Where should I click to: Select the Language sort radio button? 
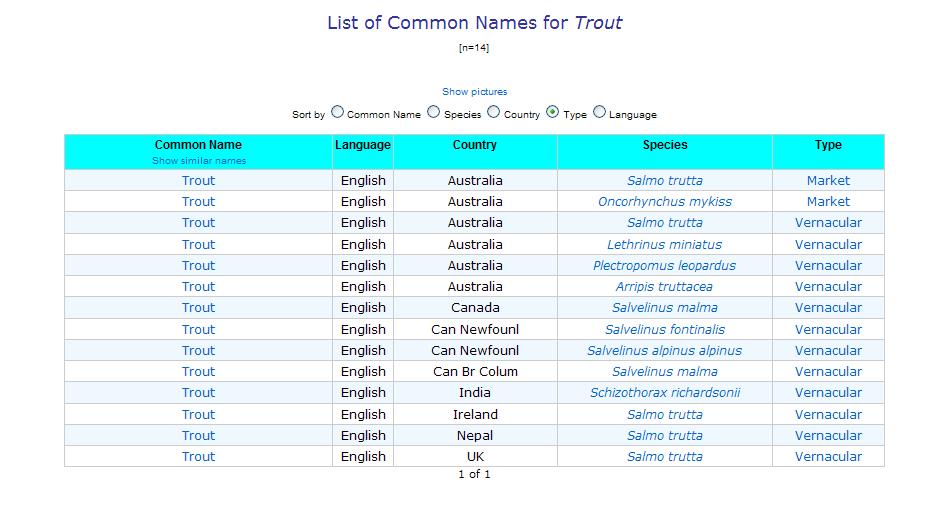coord(599,113)
